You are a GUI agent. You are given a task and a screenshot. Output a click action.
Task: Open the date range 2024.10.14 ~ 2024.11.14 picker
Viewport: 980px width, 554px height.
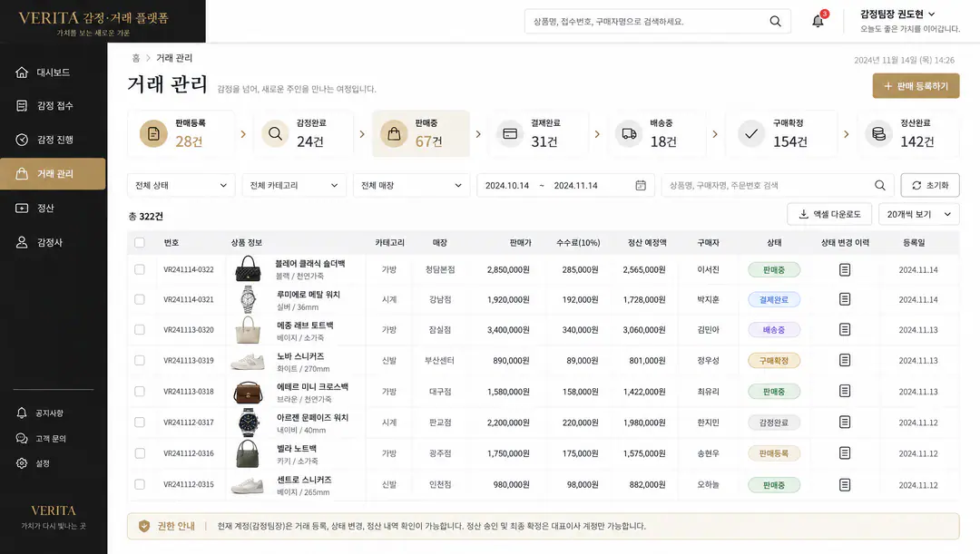(x=565, y=186)
